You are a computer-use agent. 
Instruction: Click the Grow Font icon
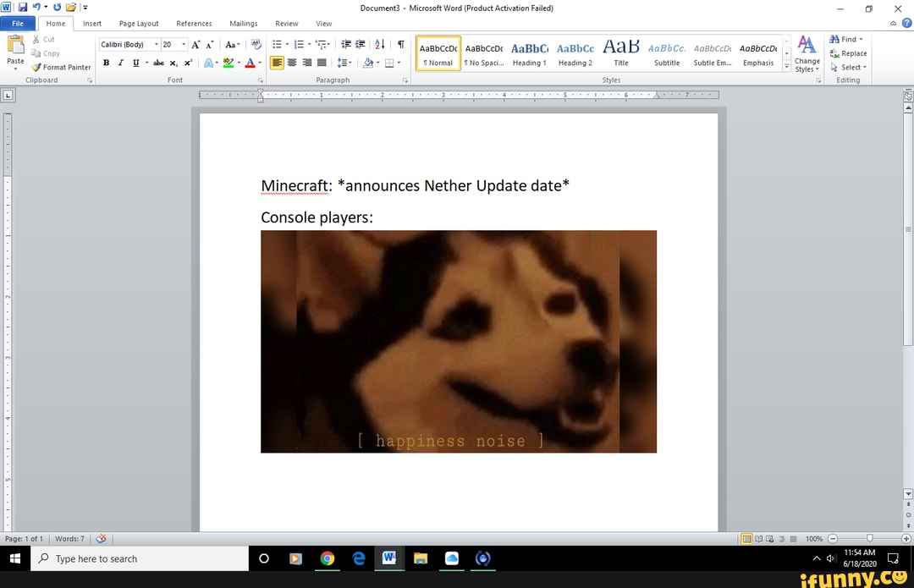[x=195, y=44]
